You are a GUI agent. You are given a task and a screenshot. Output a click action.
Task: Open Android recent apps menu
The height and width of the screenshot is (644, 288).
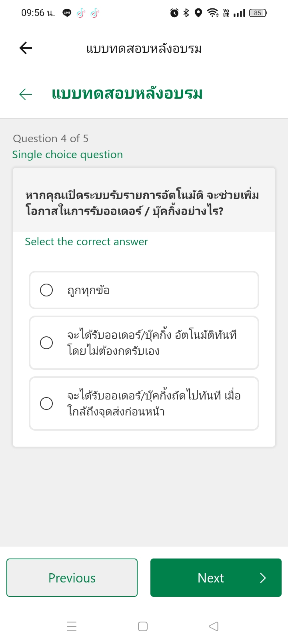point(72,626)
